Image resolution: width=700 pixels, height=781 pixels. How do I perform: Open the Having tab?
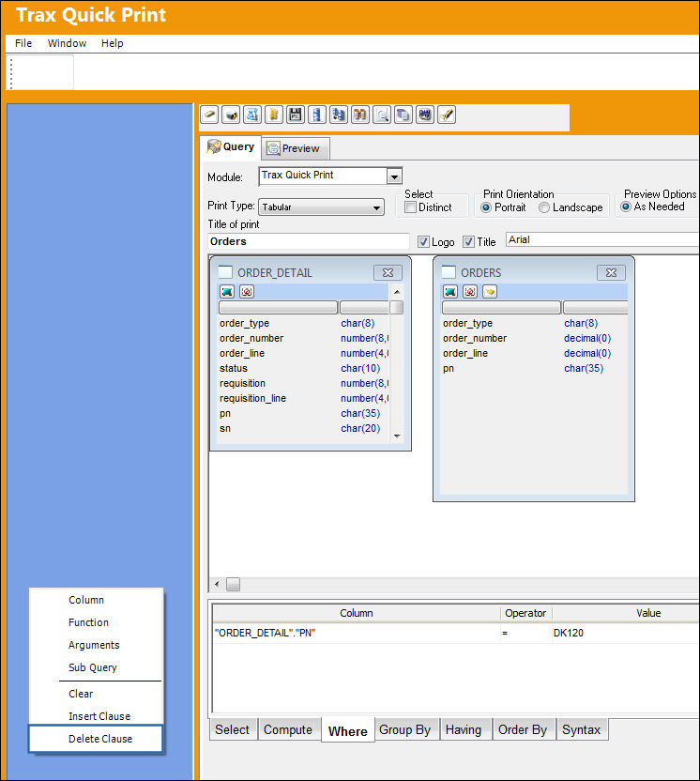point(464,729)
